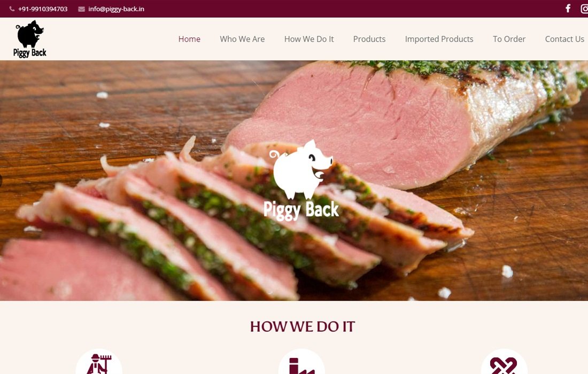Click the Facebook icon in top bar
Image resolution: width=588 pixels, height=374 pixels.
pyautogui.click(x=568, y=8)
